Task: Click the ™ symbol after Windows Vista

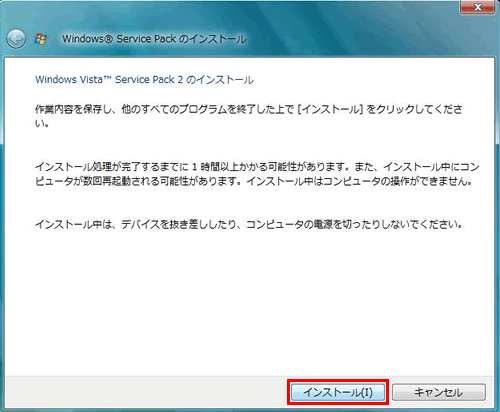Action: click(x=107, y=78)
